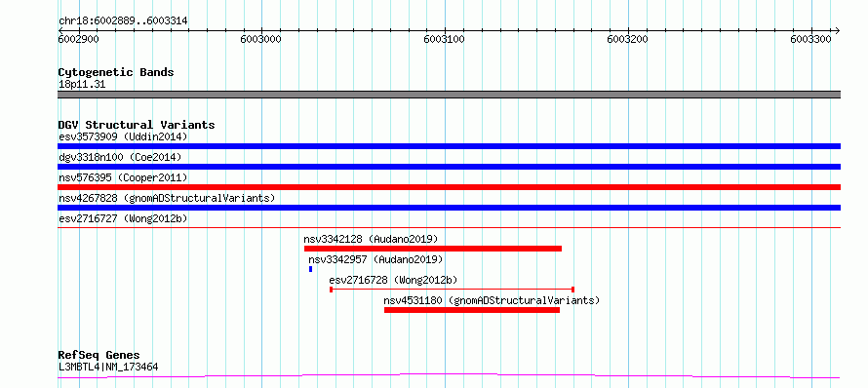Image resolution: width=868 pixels, height=388 pixels.
Task: Click the Cytogenetic Bands track title
Action: click(x=116, y=72)
